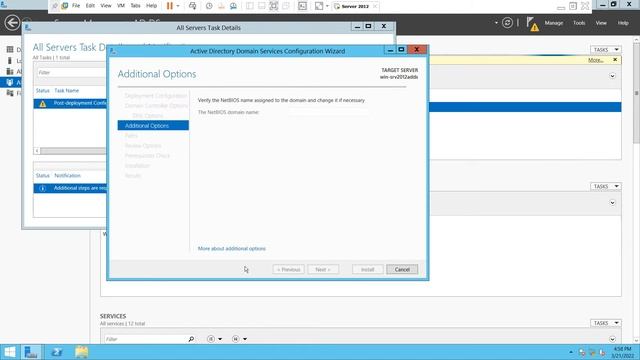The width and height of the screenshot is (640, 360).
Task: Select File and Storage Services sidebar icon
Action: pos(10,93)
